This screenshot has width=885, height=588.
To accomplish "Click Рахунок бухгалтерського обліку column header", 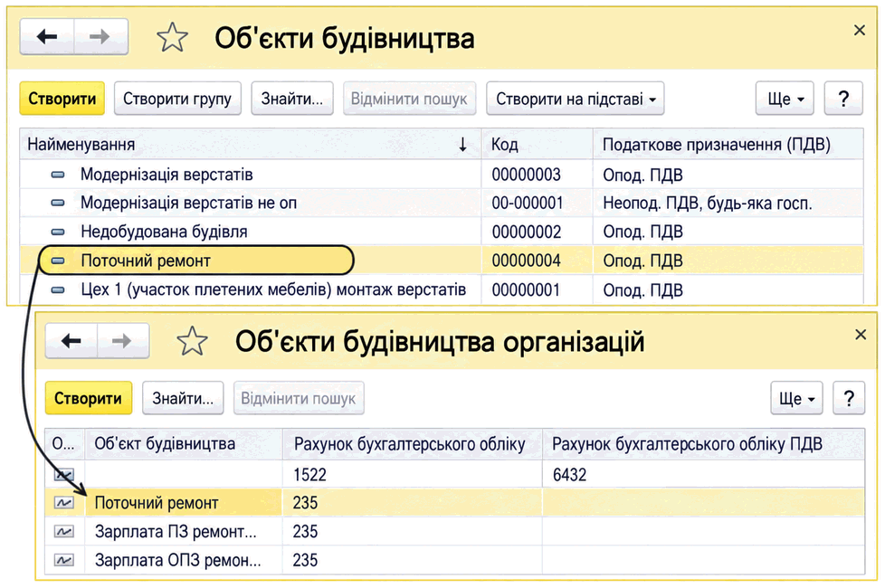I will [412, 444].
